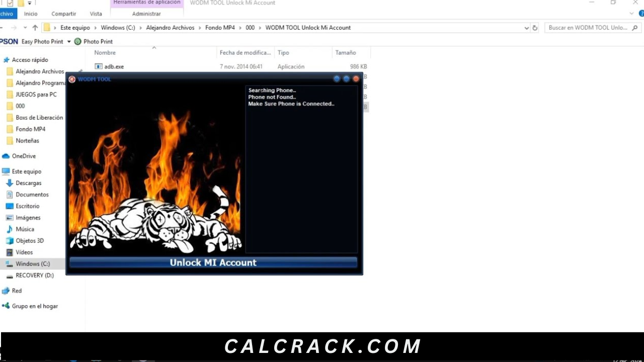Open Norteñas folder in quick access
This screenshot has height=362, width=644.
point(27,141)
